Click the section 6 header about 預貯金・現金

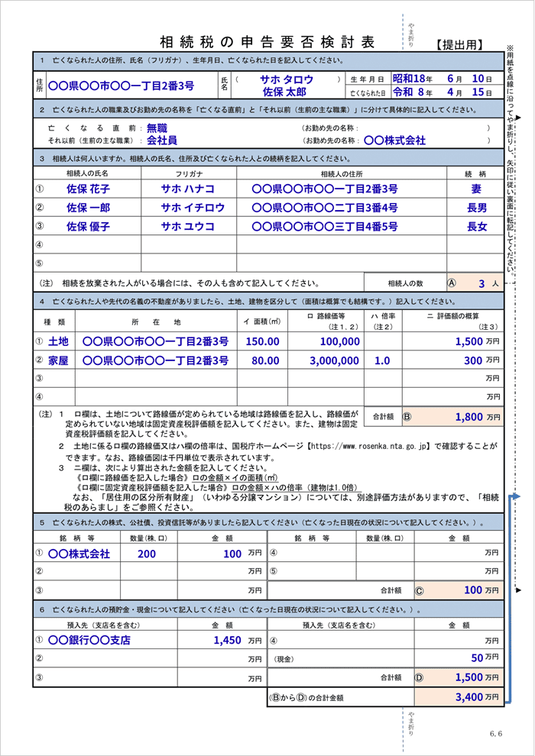268,610
